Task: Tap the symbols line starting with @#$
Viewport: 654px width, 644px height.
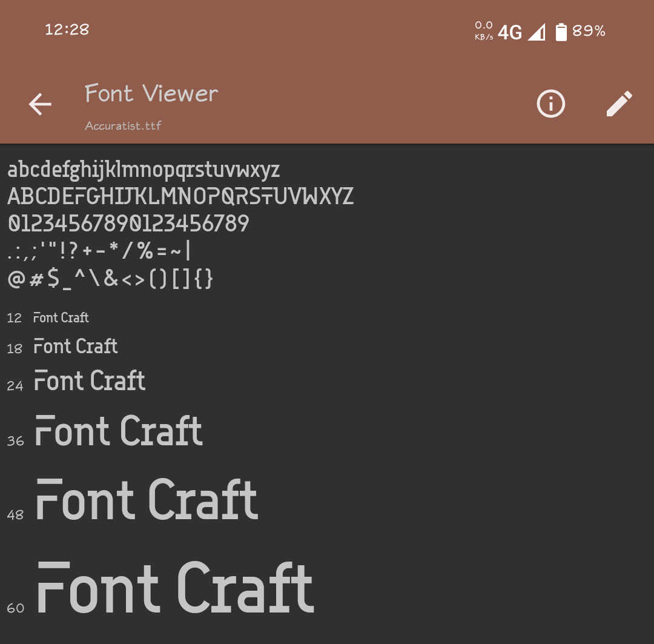Action: click(111, 279)
